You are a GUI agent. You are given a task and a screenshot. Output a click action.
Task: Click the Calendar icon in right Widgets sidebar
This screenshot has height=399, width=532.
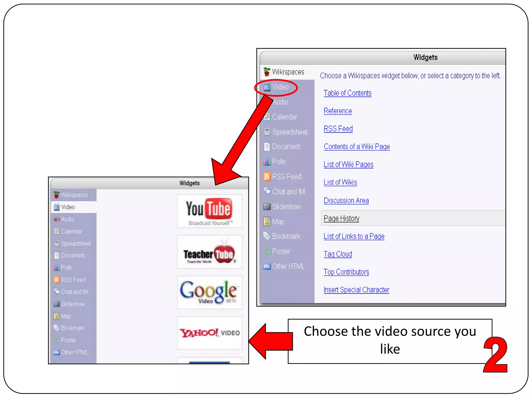(x=267, y=117)
